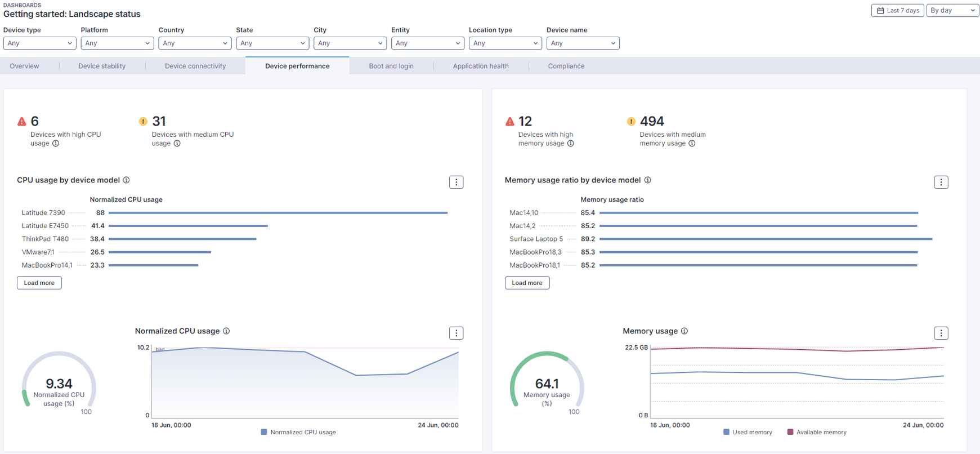This screenshot has height=454, width=980.
Task: Open three-dot menu for Normalized CPU usage chart
Action: pos(456,333)
